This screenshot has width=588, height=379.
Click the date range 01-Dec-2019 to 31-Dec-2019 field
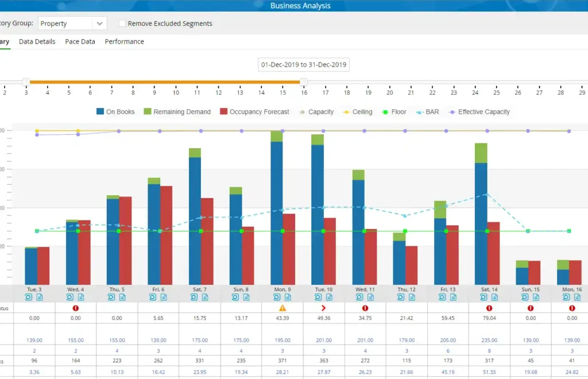click(304, 64)
